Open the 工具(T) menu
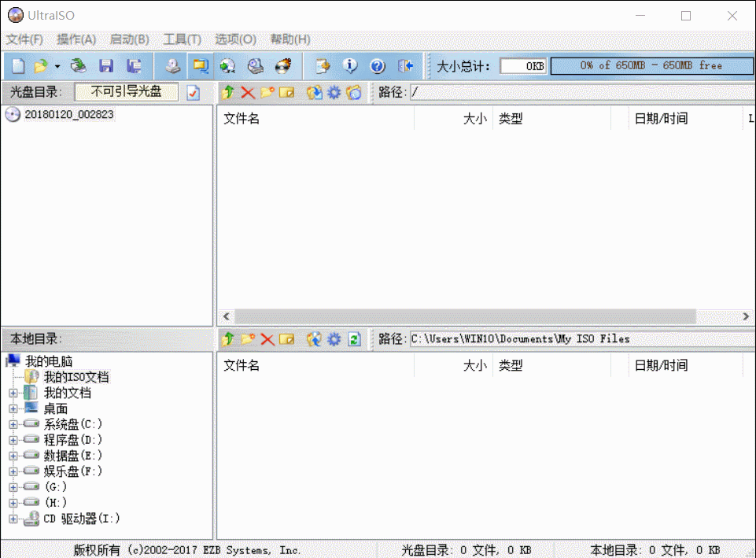 coord(183,39)
